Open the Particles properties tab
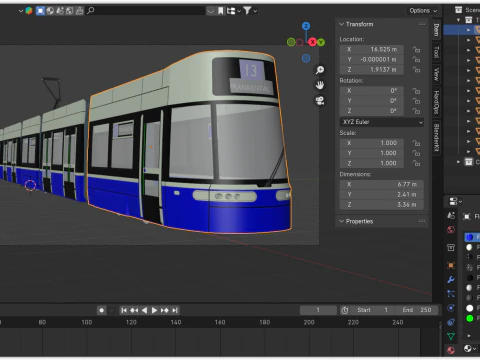This screenshot has height=360, width=480. pyautogui.click(x=451, y=294)
